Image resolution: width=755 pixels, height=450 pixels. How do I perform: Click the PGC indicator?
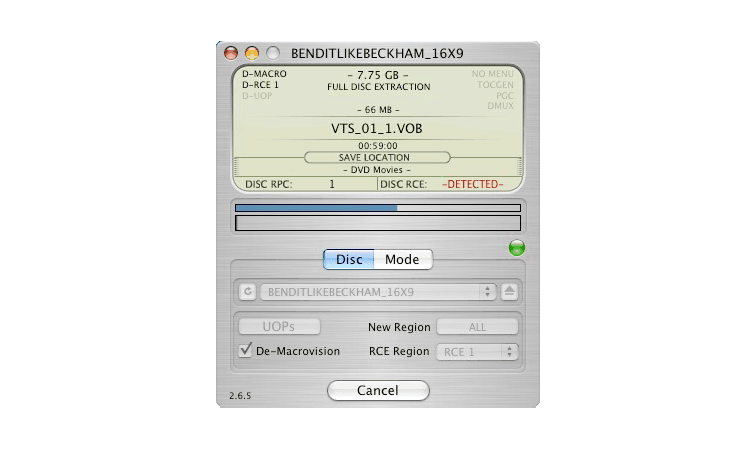505,95
